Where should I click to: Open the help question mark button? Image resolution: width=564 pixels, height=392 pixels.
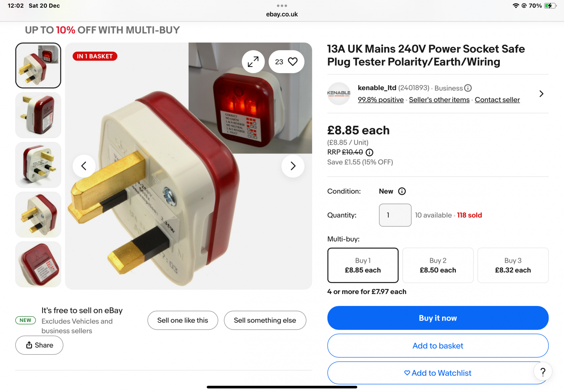[x=543, y=372]
